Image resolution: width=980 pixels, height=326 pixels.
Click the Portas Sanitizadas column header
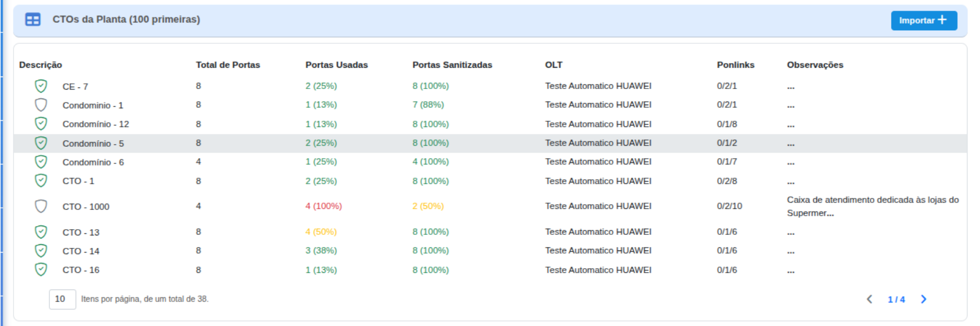pyautogui.click(x=452, y=65)
